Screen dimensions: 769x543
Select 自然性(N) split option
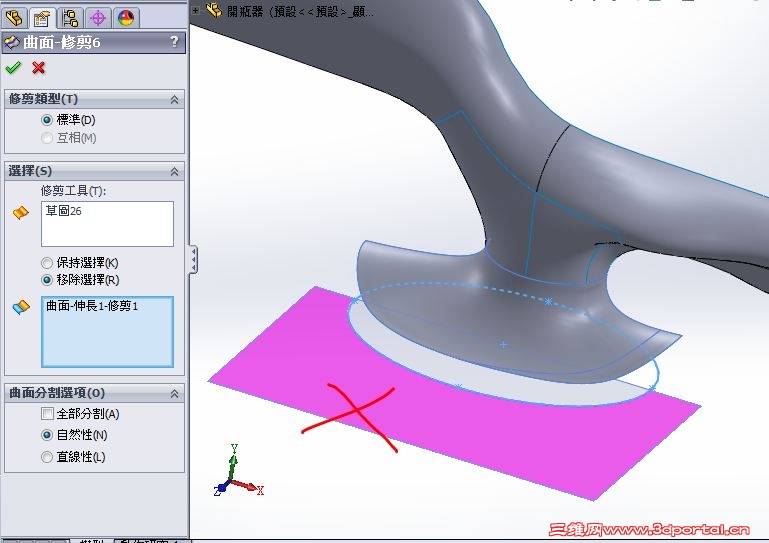(x=47, y=435)
